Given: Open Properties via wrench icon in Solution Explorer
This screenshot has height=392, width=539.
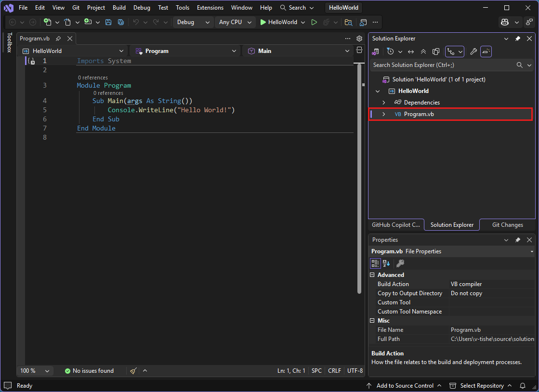Looking at the screenshot, I should 474,52.
